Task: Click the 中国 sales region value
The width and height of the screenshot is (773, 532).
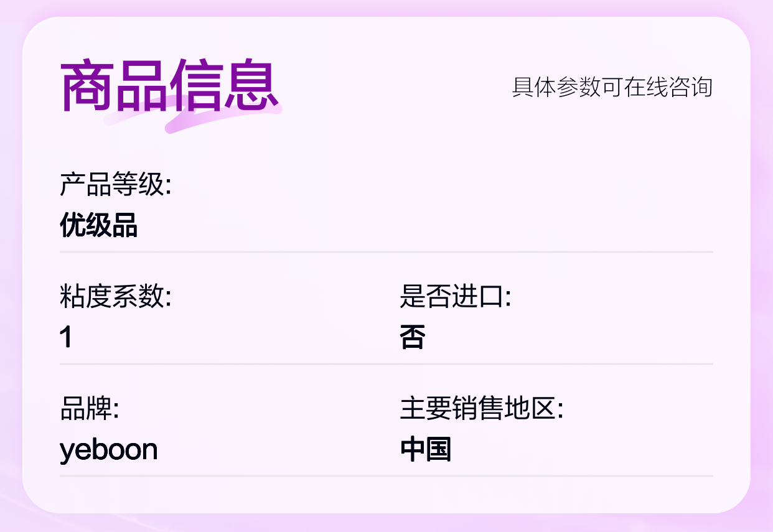Action: coord(425,449)
